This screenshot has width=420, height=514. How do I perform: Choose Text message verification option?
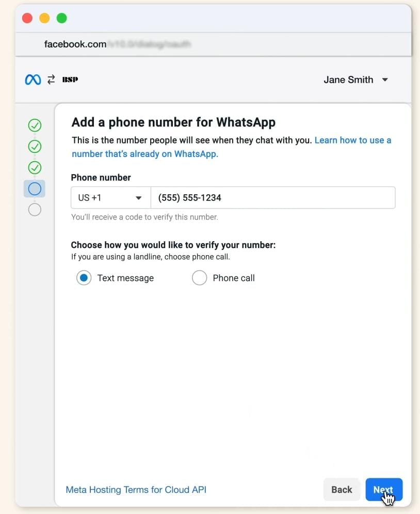(x=84, y=278)
